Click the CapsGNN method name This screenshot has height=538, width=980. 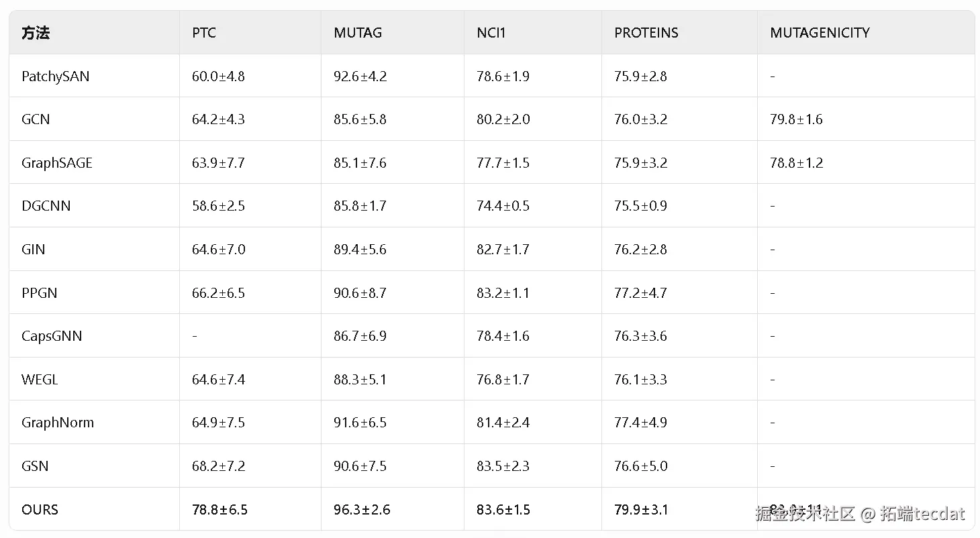[x=52, y=336]
